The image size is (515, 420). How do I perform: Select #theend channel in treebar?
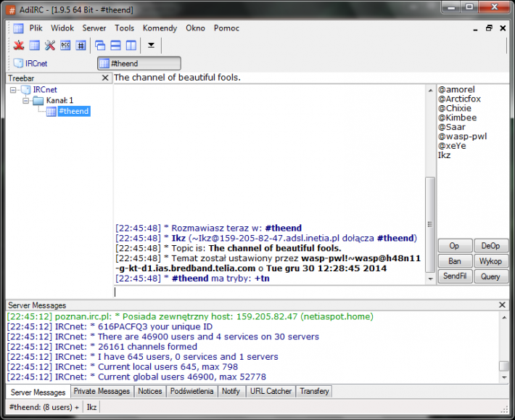(x=74, y=111)
